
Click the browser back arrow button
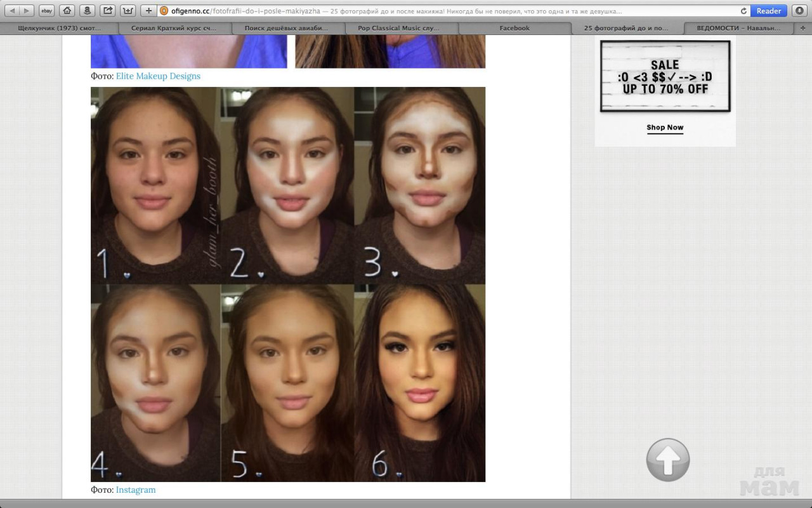(12, 11)
